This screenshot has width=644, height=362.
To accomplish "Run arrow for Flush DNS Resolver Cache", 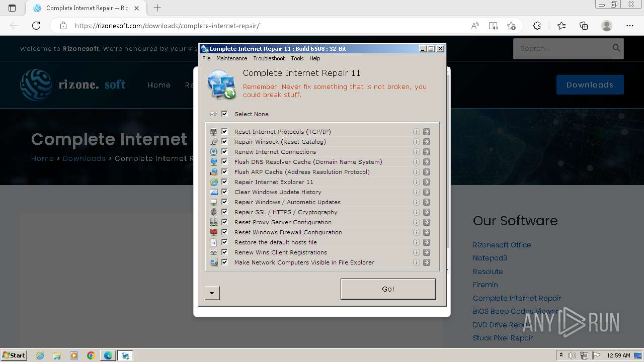I will 427,162.
